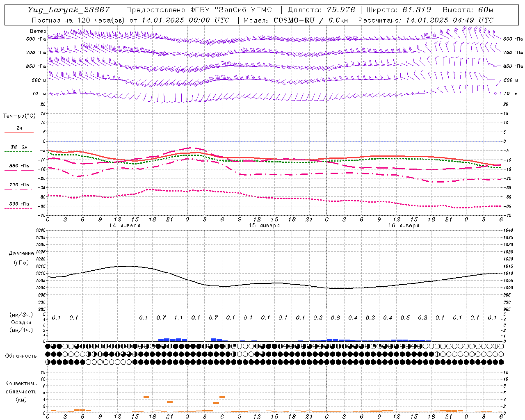The height and width of the screenshot is (420, 525).
Task: Click the (мм/3ч.) precipitation unit label
Action: pyautogui.click(x=21, y=315)
